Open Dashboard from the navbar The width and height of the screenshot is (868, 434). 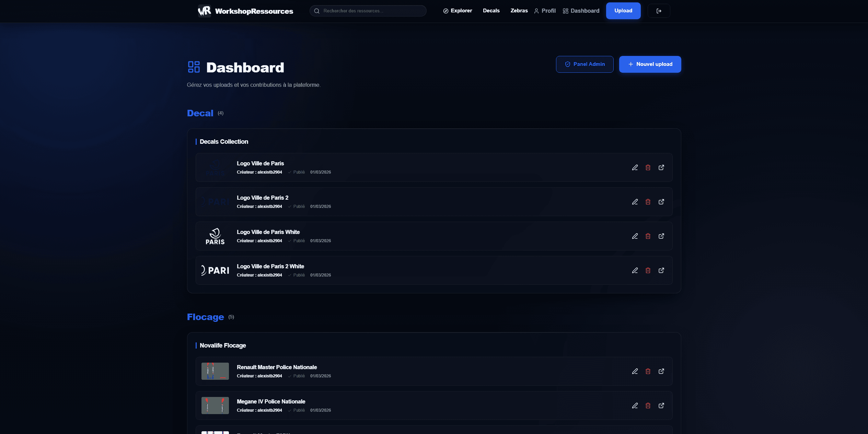point(581,11)
